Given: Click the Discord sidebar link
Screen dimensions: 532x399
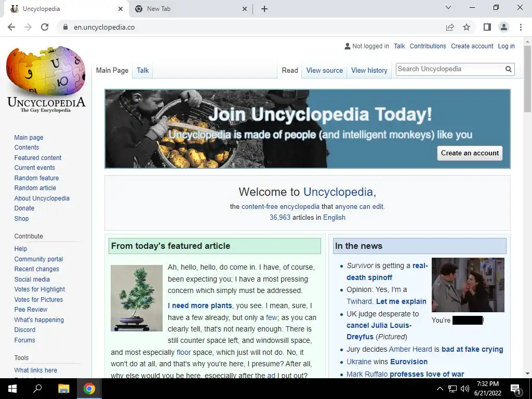Looking at the screenshot, I should pyautogui.click(x=25, y=330).
